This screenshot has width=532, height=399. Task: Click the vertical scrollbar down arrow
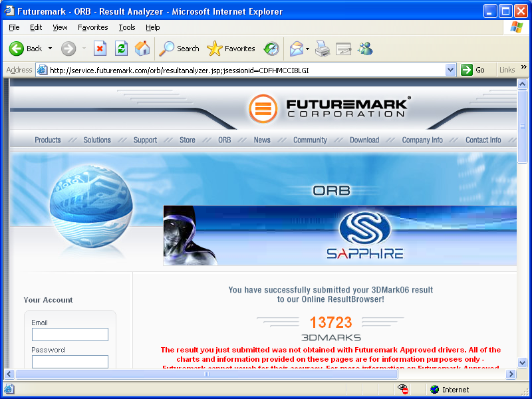coord(522,362)
